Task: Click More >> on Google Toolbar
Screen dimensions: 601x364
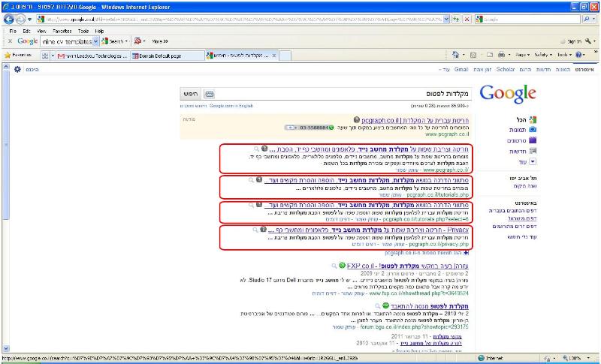Action: click(160, 41)
